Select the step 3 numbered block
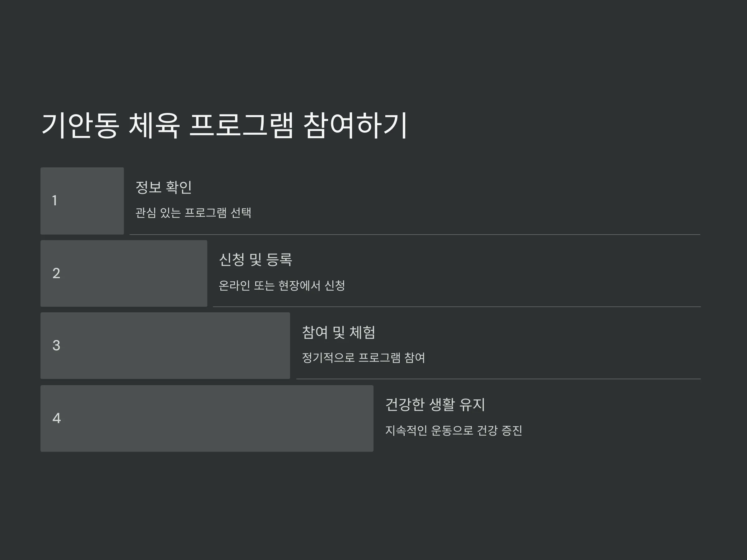 (x=165, y=346)
